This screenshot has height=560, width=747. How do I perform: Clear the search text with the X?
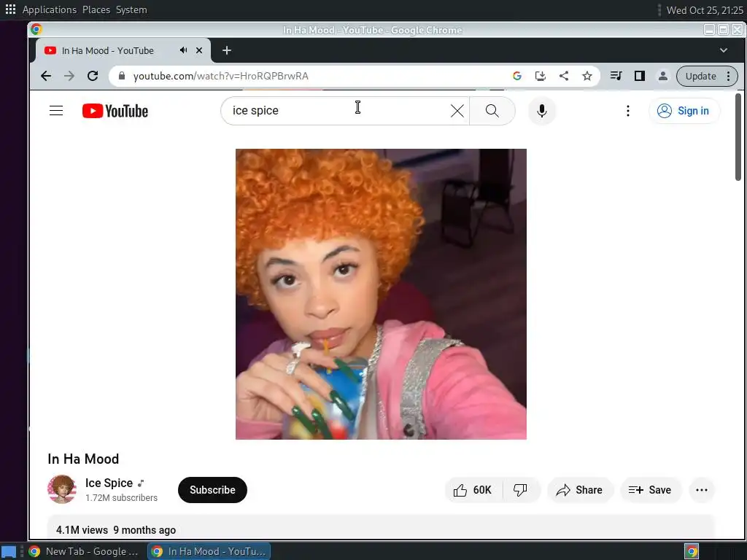457,111
